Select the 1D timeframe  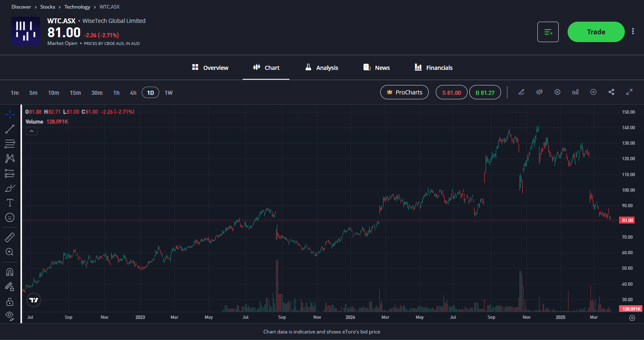click(150, 93)
